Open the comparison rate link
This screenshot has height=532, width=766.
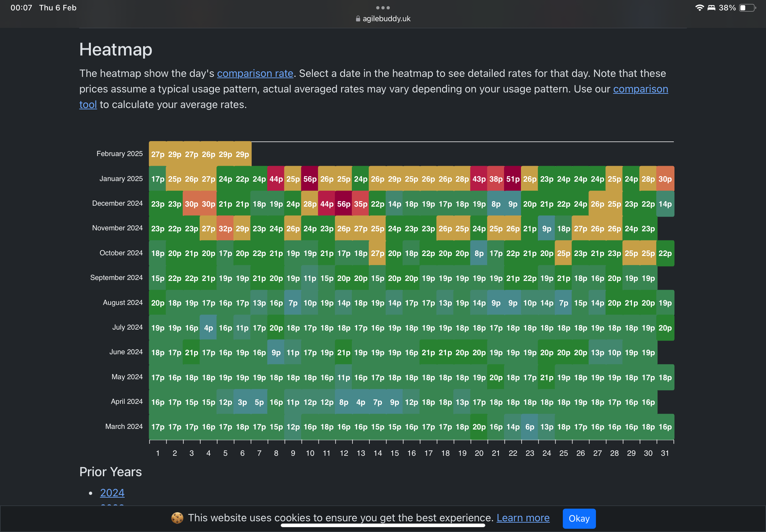click(x=255, y=73)
